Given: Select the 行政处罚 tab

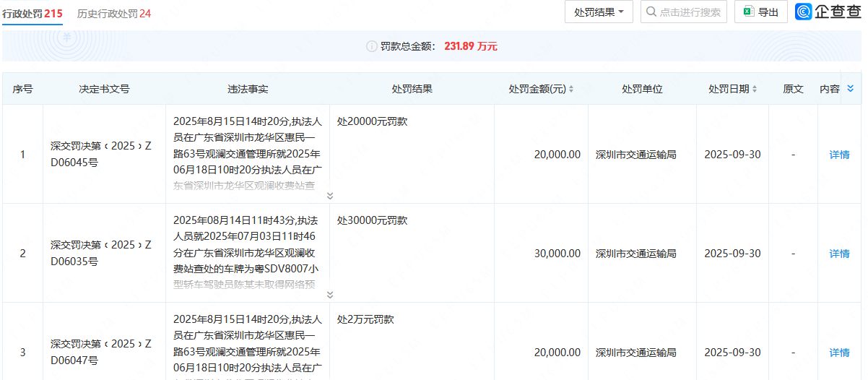Looking at the screenshot, I should [x=32, y=14].
